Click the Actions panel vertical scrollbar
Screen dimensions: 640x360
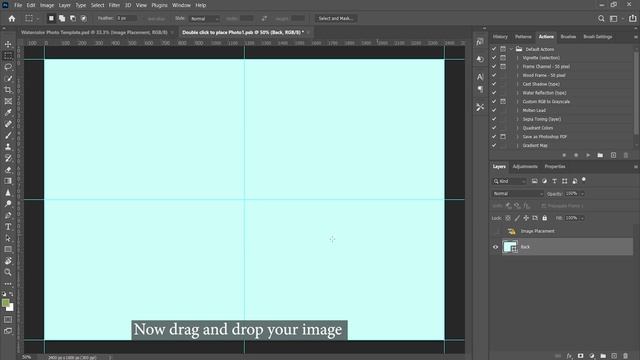tap(636, 92)
